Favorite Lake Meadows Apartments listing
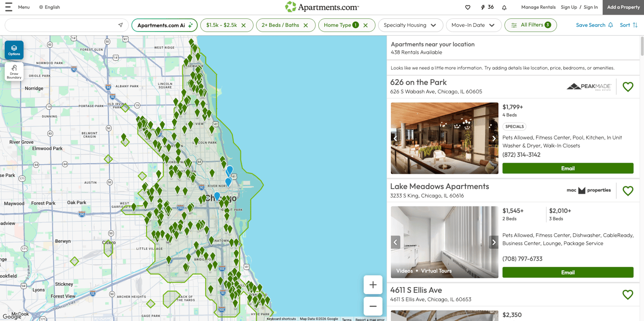Screen dimensions: 644x321 tap(628, 191)
